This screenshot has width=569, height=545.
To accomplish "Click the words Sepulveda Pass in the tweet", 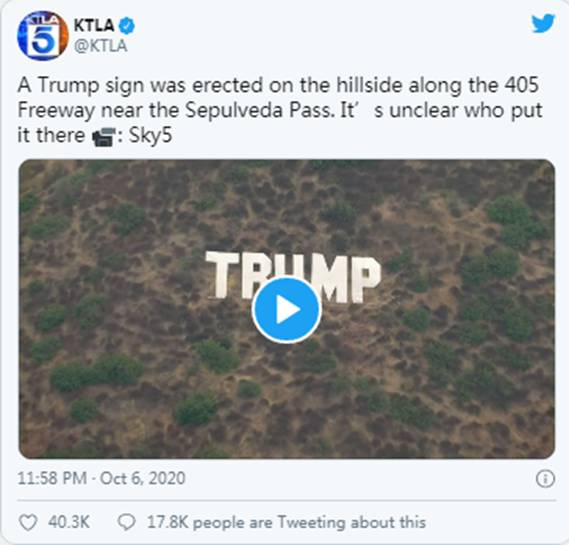I will coord(258,110).
